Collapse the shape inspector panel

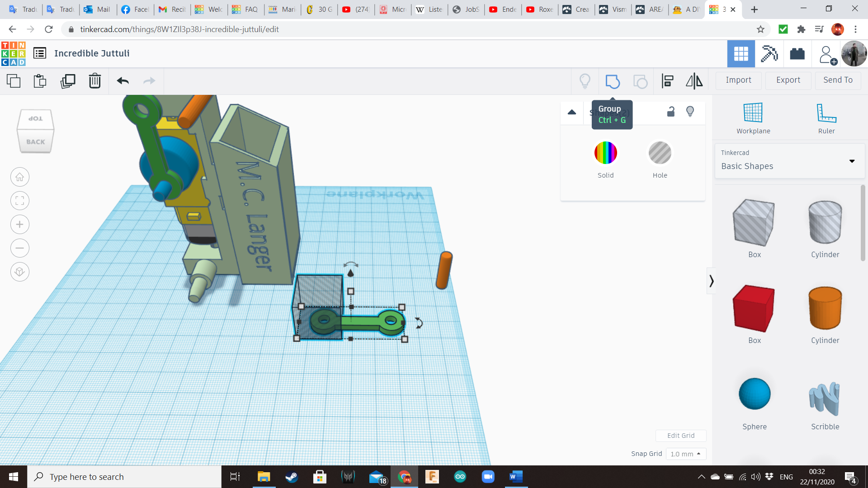pyautogui.click(x=572, y=112)
